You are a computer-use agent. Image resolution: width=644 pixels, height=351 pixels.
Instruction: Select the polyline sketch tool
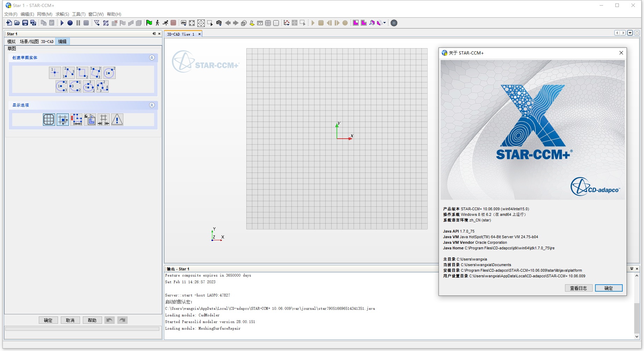click(68, 73)
